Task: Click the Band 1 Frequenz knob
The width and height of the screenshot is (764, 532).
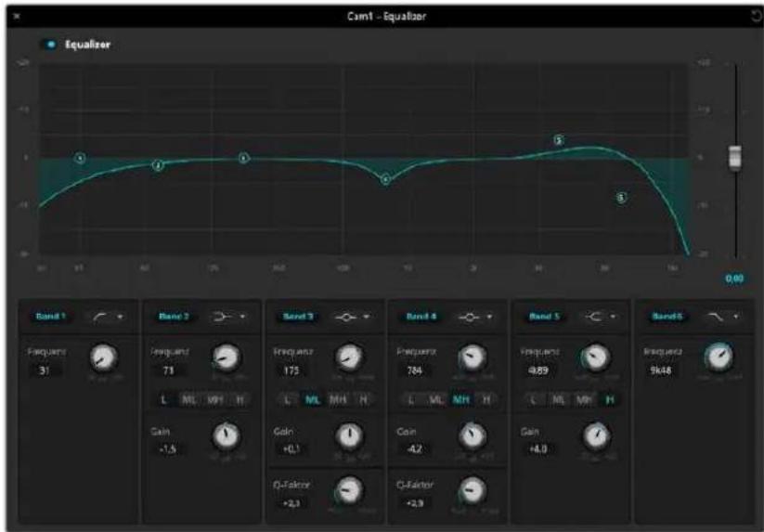Action: (x=104, y=358)
